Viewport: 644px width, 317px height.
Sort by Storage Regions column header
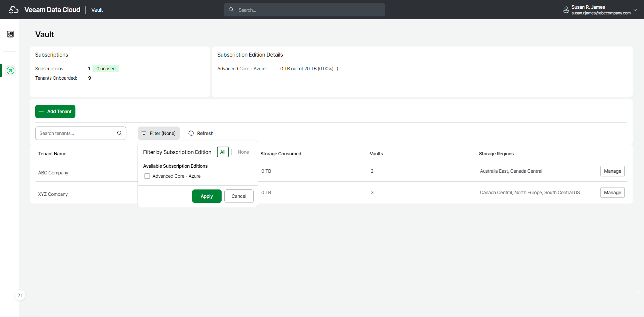pyautogui.click(x=496, y=154)
